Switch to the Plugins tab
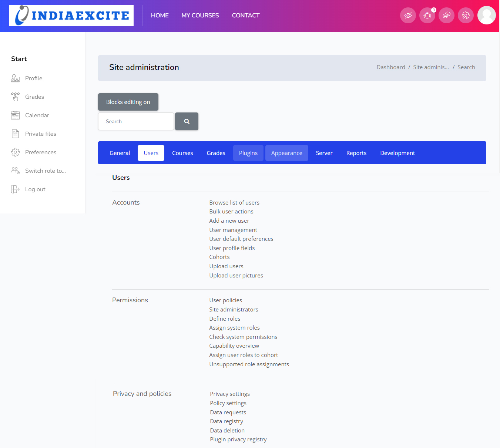Image resolution: width=500 pixels, height=448 pixels. click(248, 153)
